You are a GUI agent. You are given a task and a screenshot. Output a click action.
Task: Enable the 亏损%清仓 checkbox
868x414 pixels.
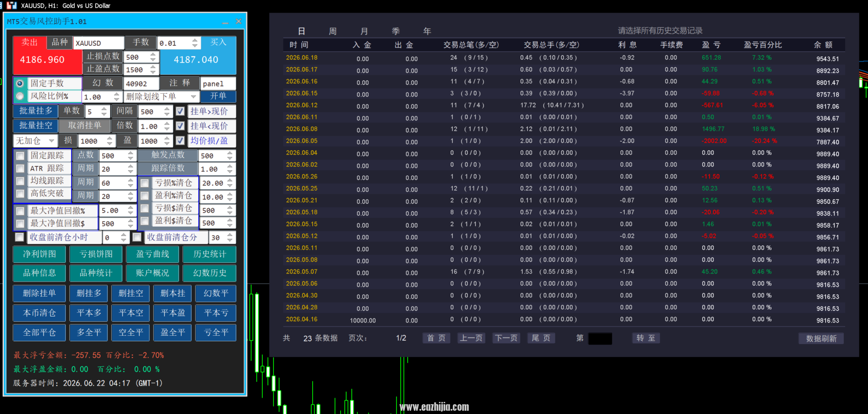click(x=145, y=183)
